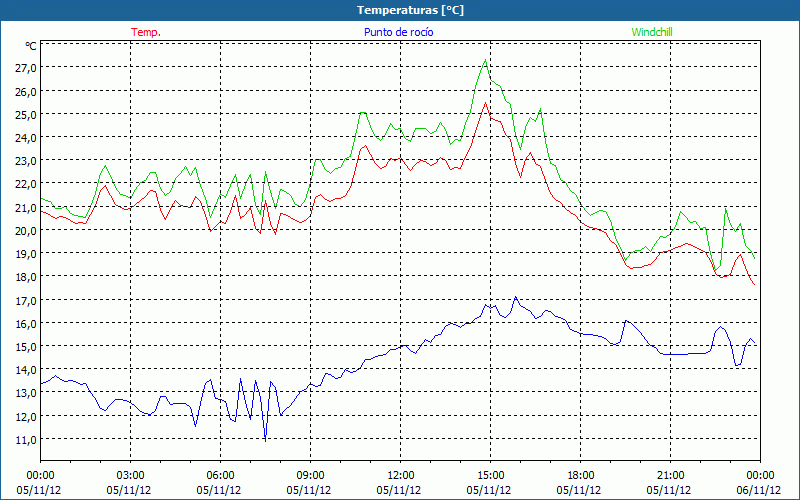The image size is (800, 500).
Task: Click the red temperature peak near 15:00
Action: [485, 103]
